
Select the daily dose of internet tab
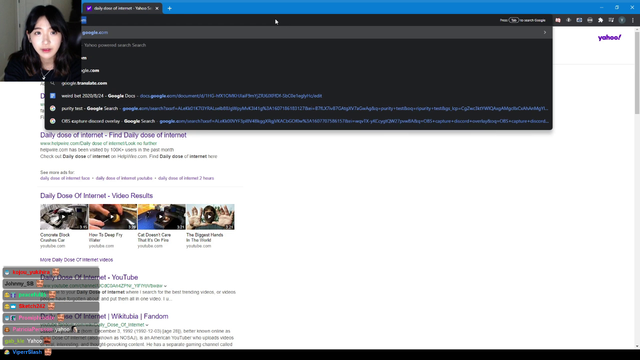click(x=122, y=8)
